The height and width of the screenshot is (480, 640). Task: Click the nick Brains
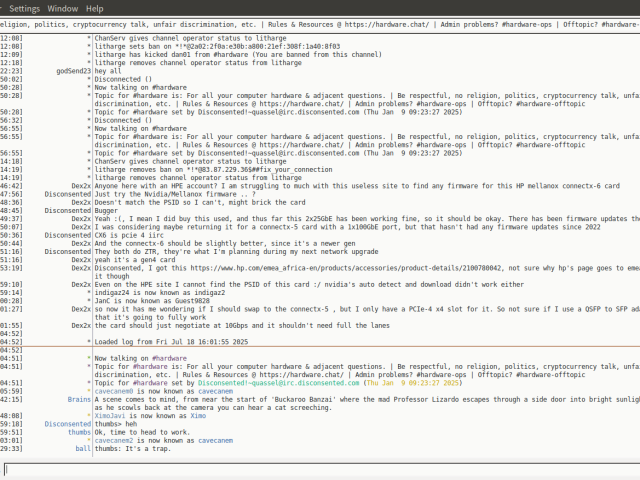[79, 399]
